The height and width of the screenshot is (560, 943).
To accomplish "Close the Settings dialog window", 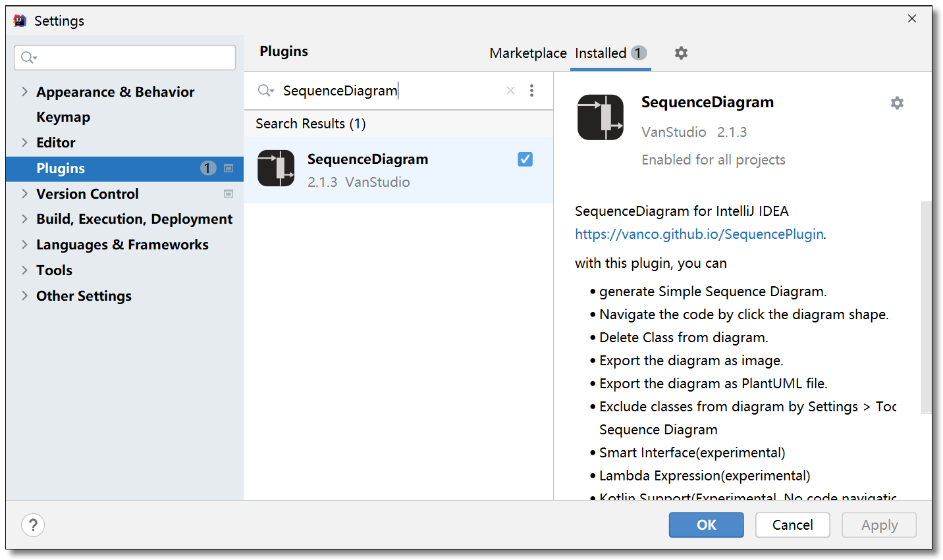I will [x=912, y=18].
